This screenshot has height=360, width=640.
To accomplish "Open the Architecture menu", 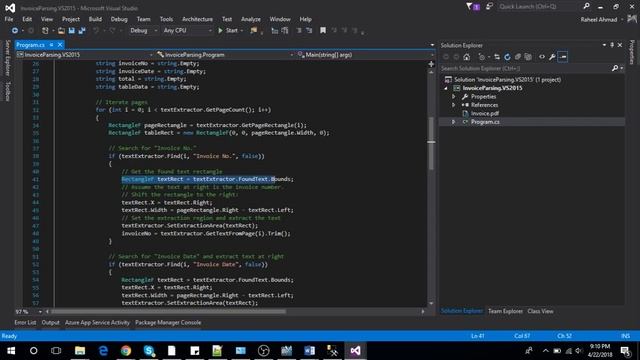I will (197, 19).
